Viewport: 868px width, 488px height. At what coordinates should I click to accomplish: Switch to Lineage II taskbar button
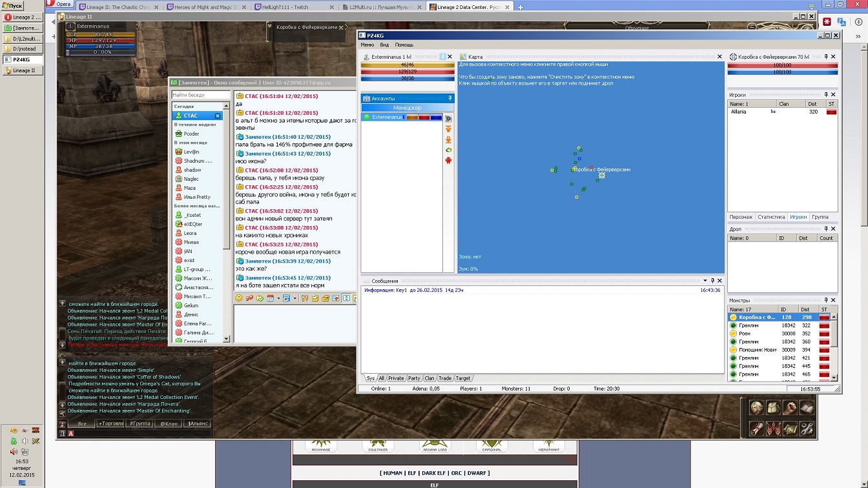[x=23, y=70]
